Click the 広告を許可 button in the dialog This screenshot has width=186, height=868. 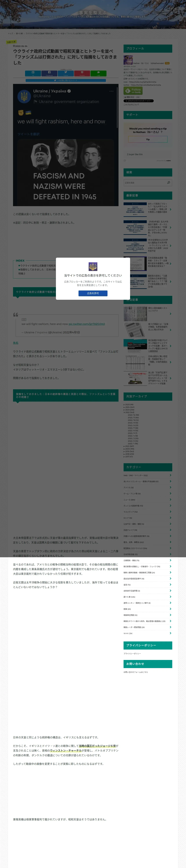(x=93, y=293)
